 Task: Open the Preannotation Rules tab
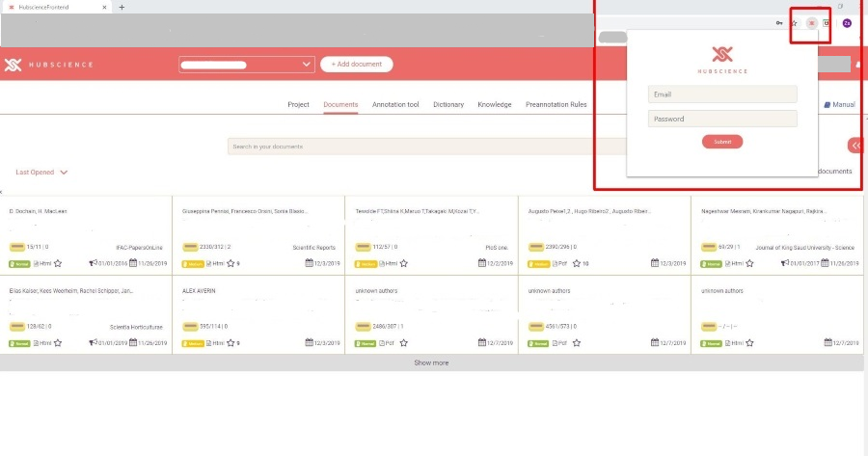pyautogui.click(x=556, y=104)
